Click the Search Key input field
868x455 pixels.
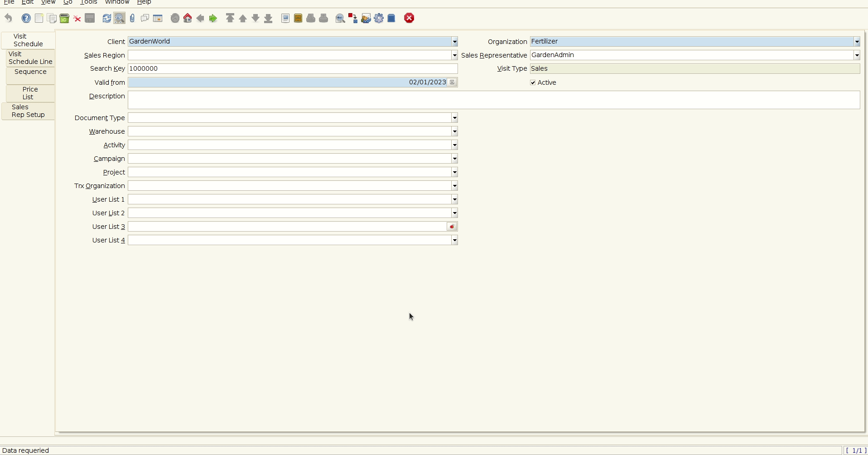(x=293, y=68)
